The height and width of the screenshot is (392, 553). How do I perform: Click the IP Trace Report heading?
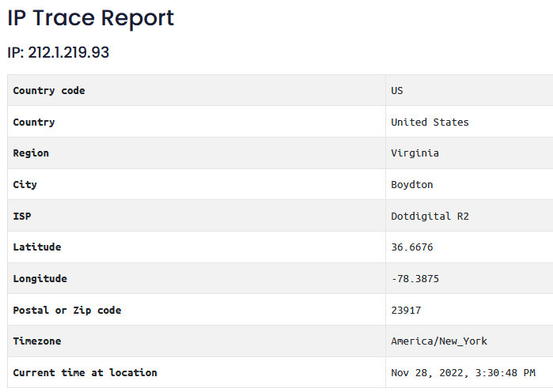pyautogui.click(x=91, y=18)
